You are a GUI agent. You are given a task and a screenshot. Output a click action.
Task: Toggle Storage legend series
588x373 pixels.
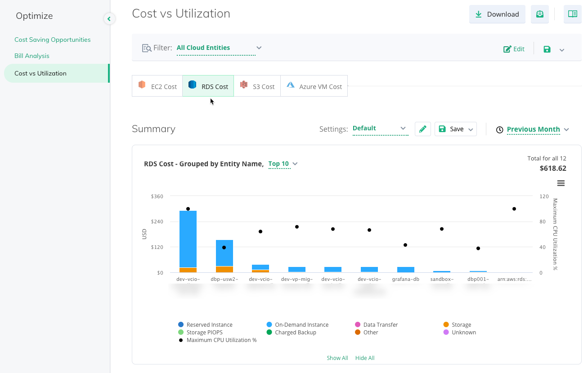(x=457, y=324)
